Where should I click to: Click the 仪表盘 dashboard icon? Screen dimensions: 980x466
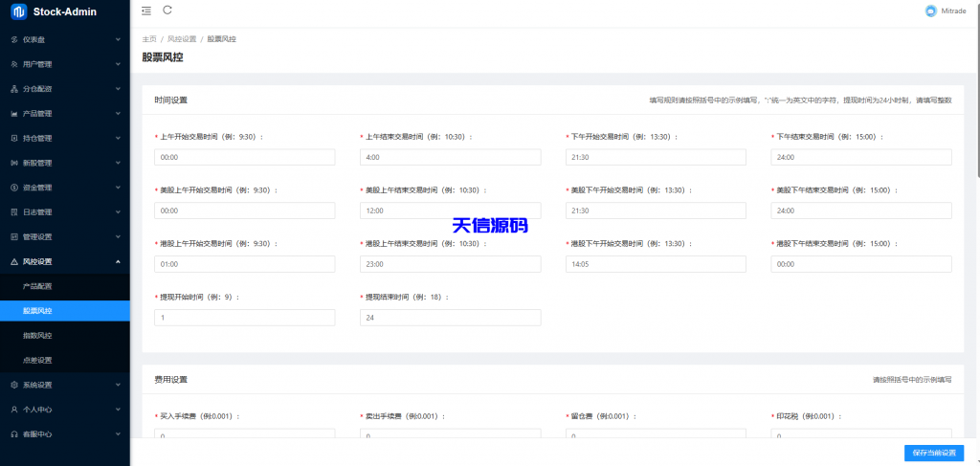point(14,39)
